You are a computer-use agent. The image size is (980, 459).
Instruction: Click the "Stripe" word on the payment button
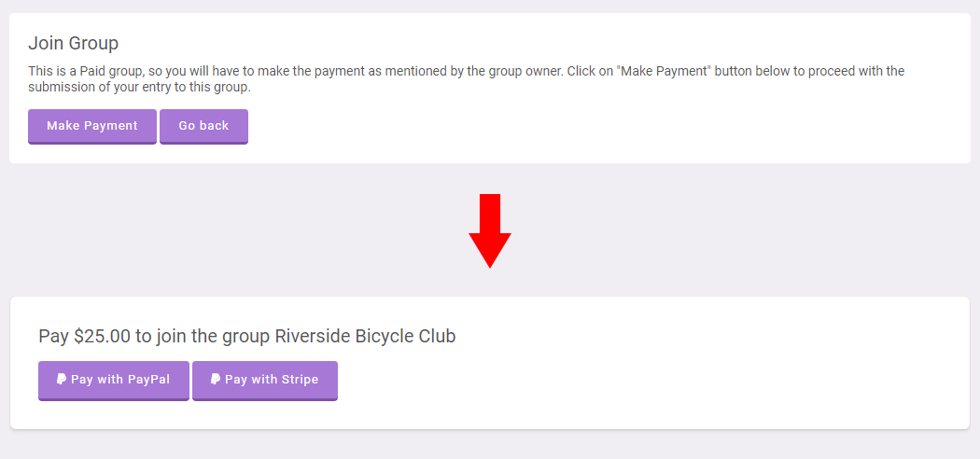[300, 379]
